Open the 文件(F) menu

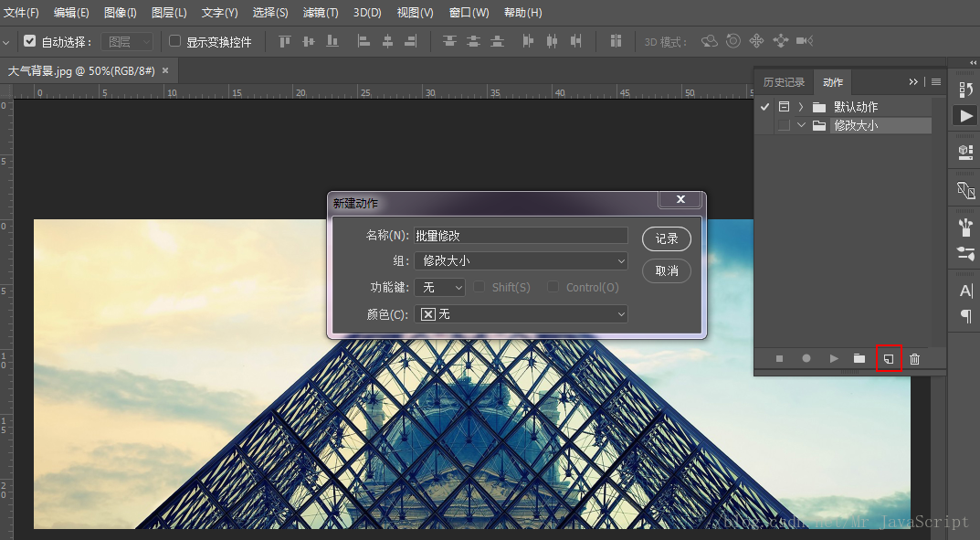pyautogui.click(x=21, y=13)
